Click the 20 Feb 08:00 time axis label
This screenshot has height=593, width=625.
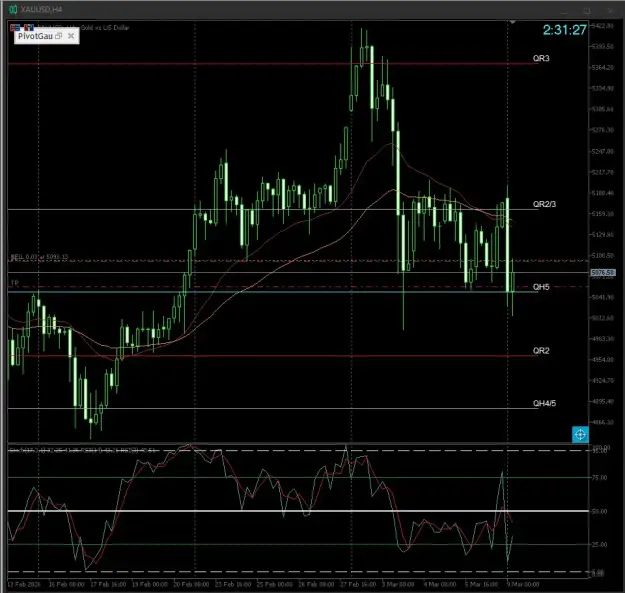coord(191,584)
